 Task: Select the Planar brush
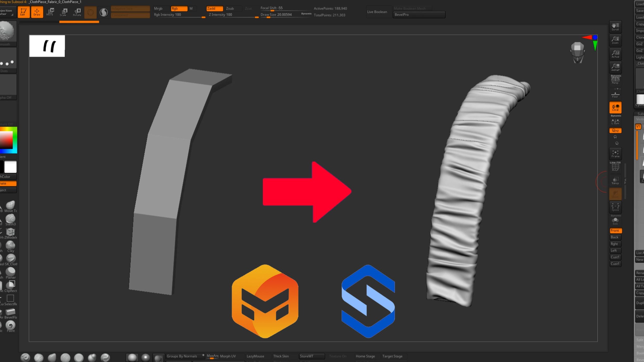pos(10,273)
